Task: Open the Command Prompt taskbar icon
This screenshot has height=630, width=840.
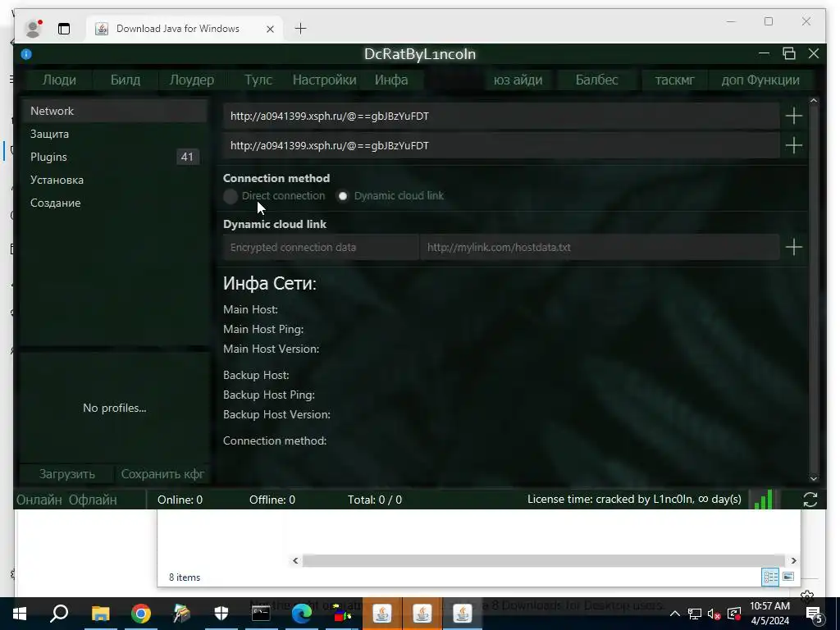Action: pyautogui.click(x=261, y=614)
